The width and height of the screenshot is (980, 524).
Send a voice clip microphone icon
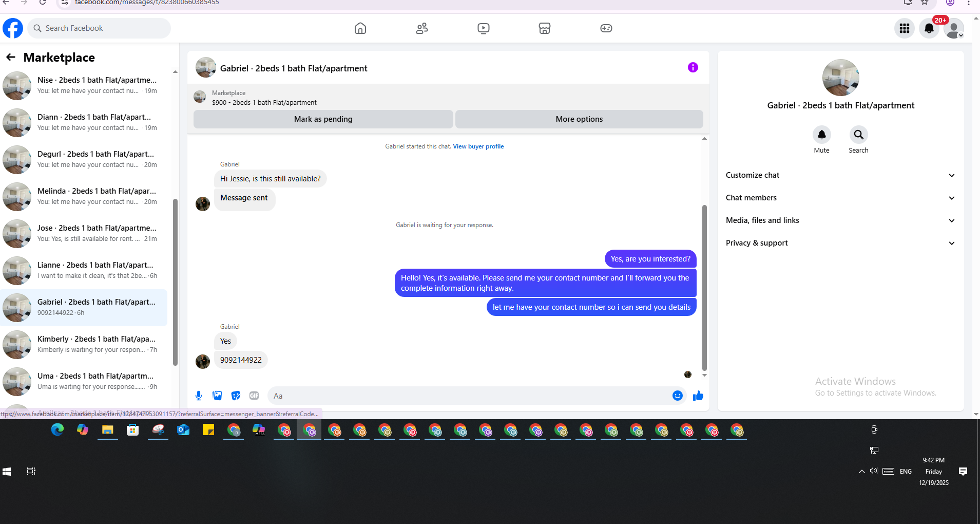click(x=199, y=396)
